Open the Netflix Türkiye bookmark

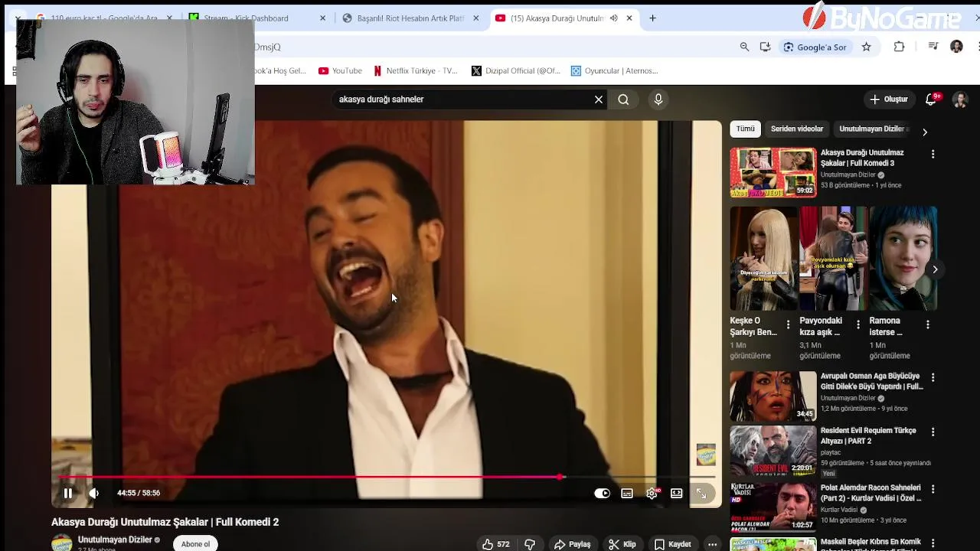click(415, 70)
